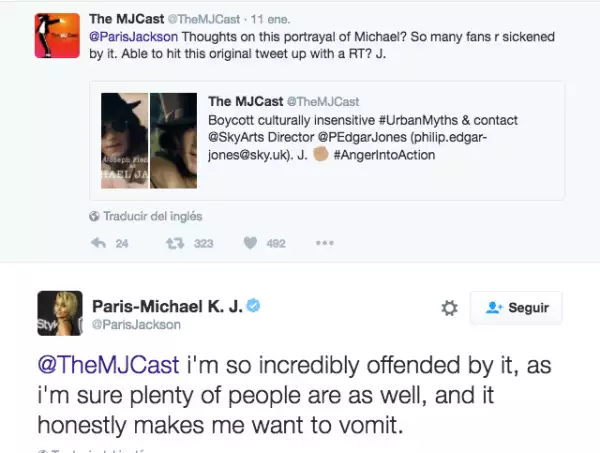Open Paris Jackson's profile picture

click(x=59, y=313)
